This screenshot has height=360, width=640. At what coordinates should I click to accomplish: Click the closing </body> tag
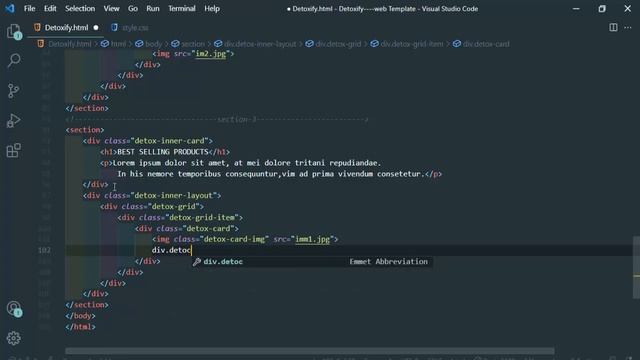(80, 316)
